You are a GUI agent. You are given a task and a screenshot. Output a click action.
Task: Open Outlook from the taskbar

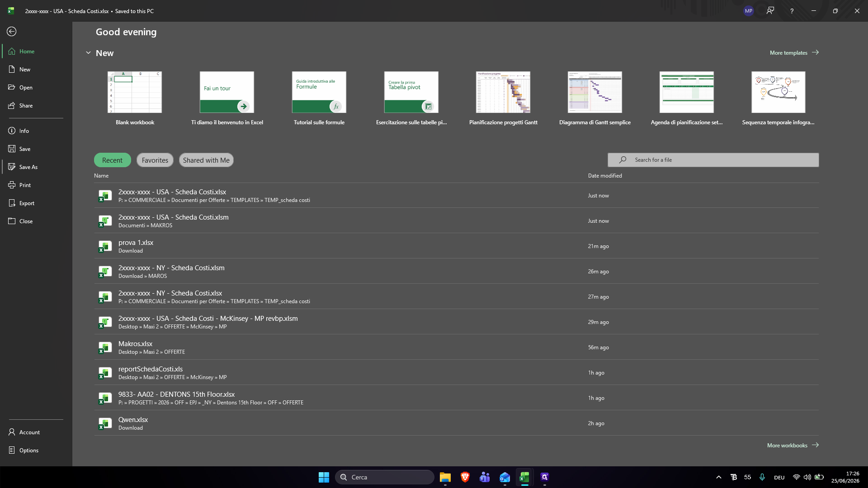505,477
